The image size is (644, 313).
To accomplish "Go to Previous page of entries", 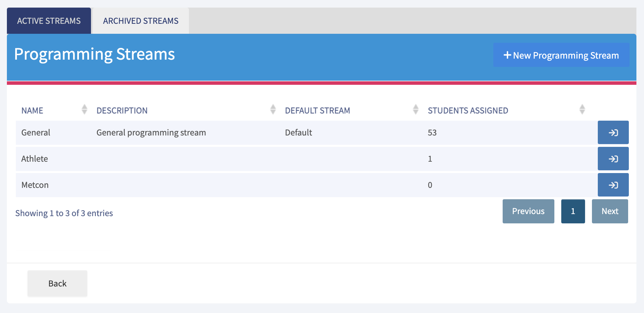I will [528, 211].
